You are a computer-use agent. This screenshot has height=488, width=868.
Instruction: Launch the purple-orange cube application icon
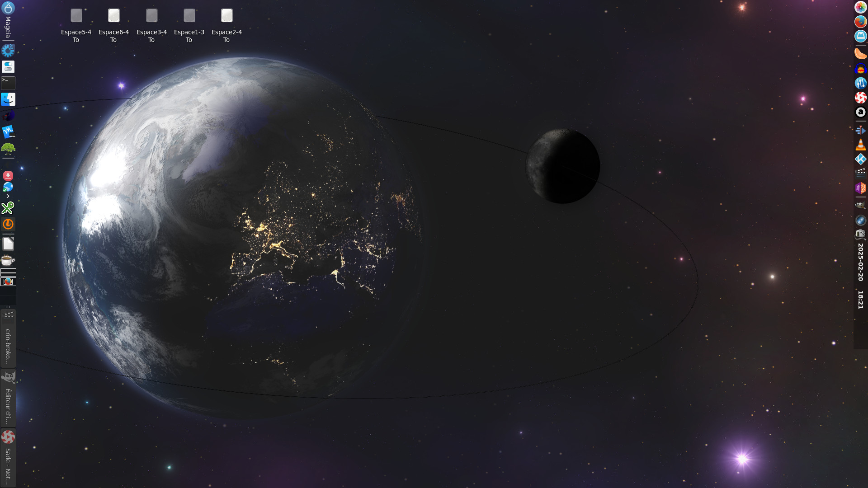tap(860, 188)
